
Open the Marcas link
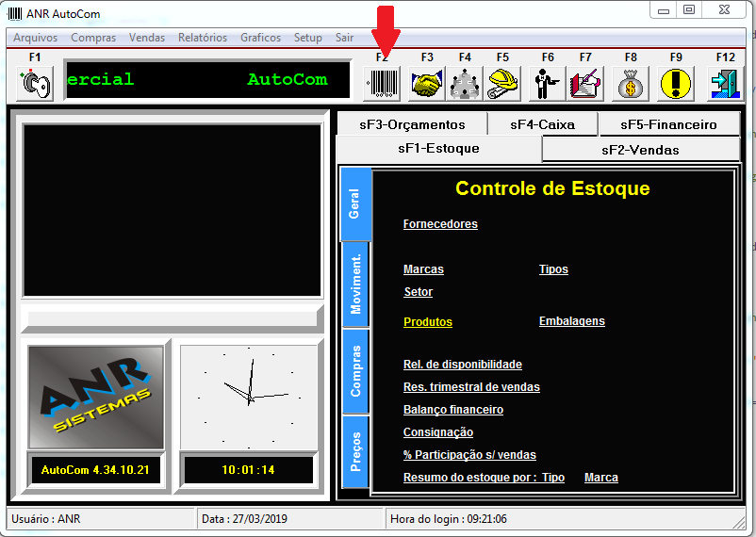pyautogui.click(x=423, y=269)
